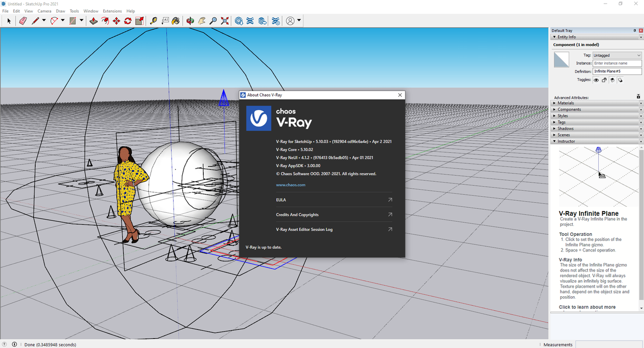Activate the Rotate tool
The height and width of the screenshot is (348, 644).
tap(128, 21)
